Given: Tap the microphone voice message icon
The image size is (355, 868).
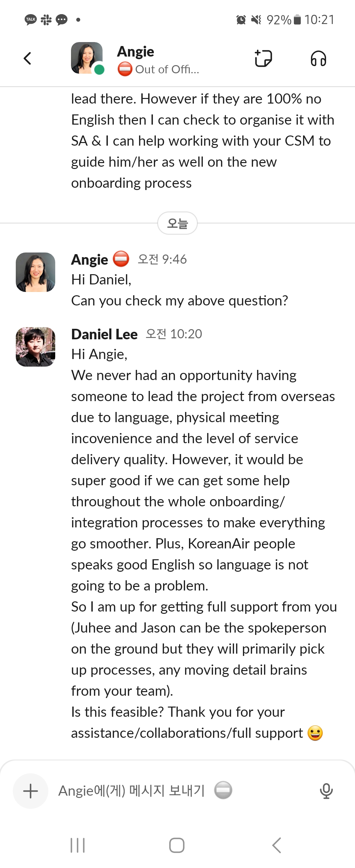Looking at the screenshot, I should coord(326,790).
